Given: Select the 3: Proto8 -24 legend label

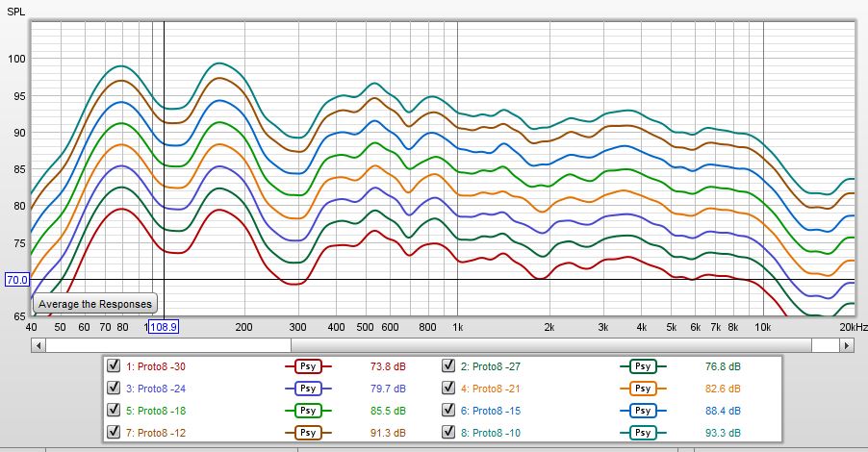Looking at the screenshot, I should click(x=156, y=389).
